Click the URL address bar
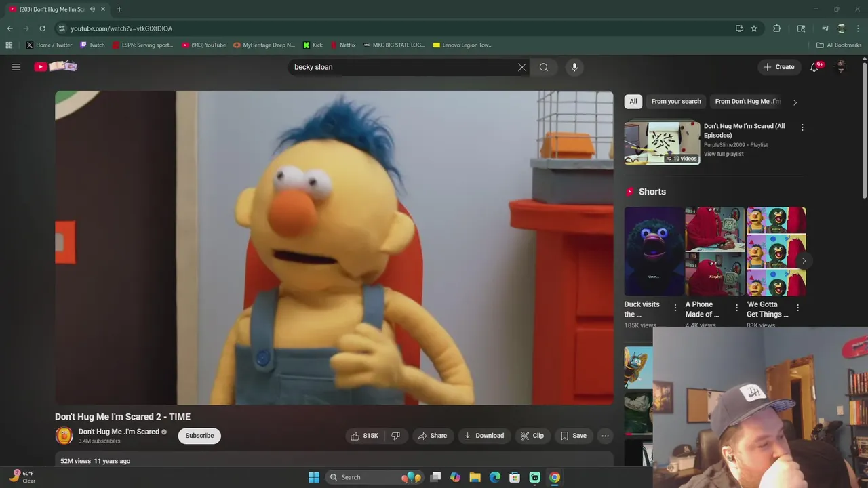The height and width of the screenshot is (488, 868). coord(400,28)
